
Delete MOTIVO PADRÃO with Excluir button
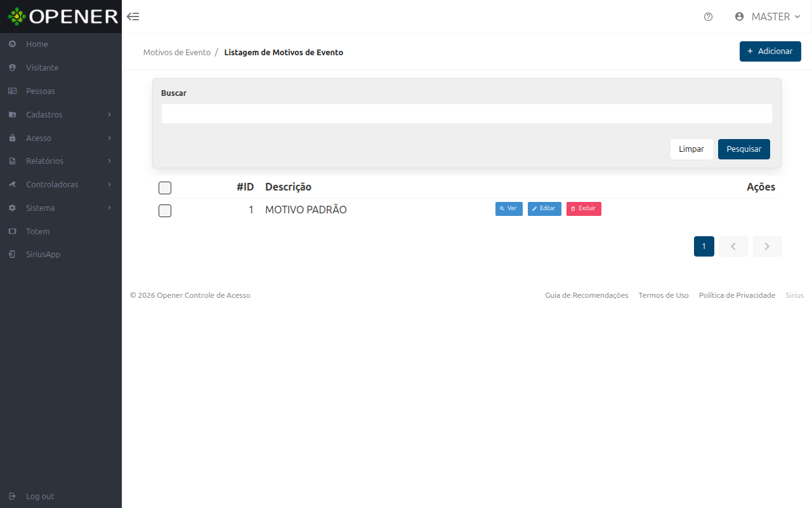click(x=584, y=209)
